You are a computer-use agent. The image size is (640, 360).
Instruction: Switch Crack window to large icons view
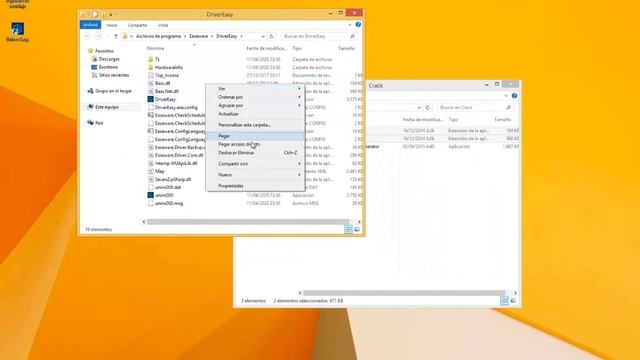point(513,301)
